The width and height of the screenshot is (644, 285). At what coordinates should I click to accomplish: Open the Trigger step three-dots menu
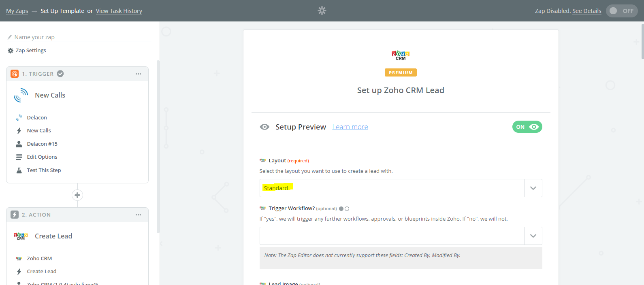[x=138, y=74]
